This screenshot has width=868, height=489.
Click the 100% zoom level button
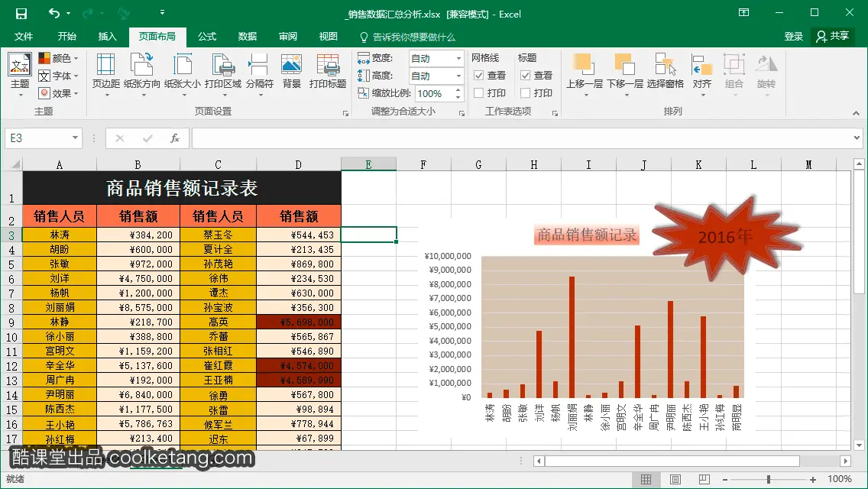839,479
